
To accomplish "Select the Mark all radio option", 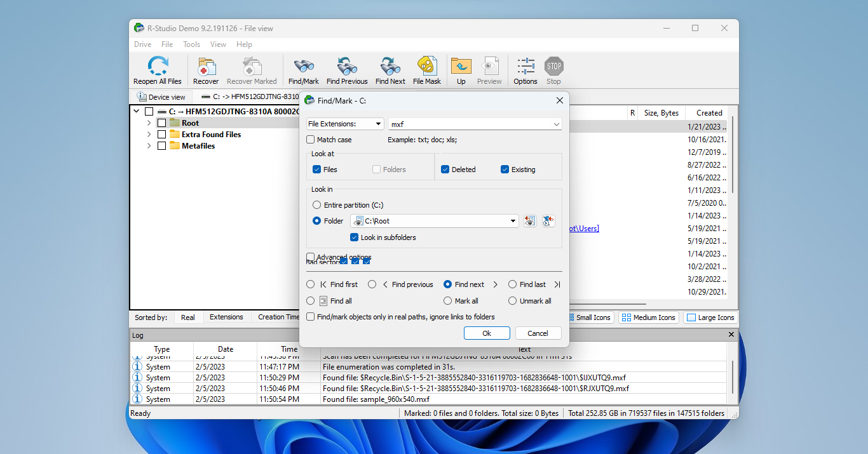I will point(448,301).
